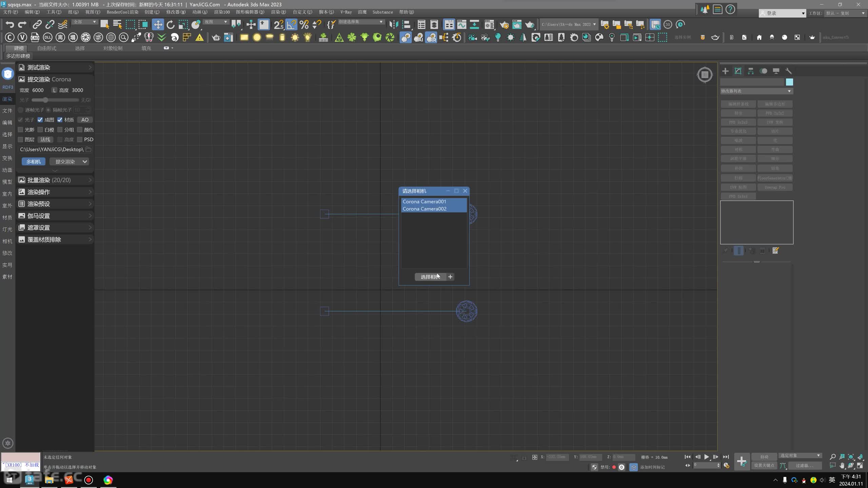Open the 创建选择集 dropdown

[361, 22]
